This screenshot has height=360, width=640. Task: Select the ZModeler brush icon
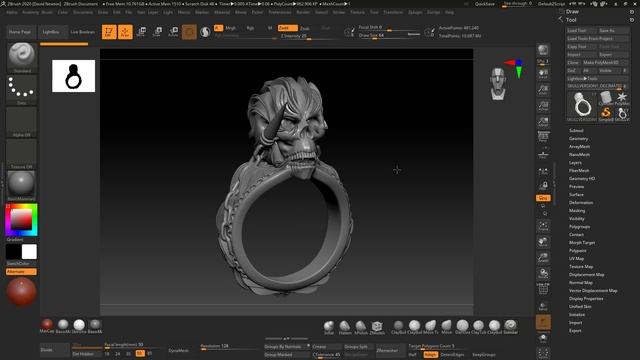[x=377, y=327]
